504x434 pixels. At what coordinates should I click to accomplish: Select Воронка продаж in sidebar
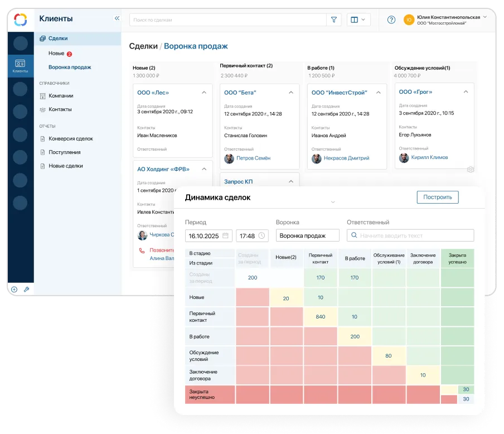(70, 67)
